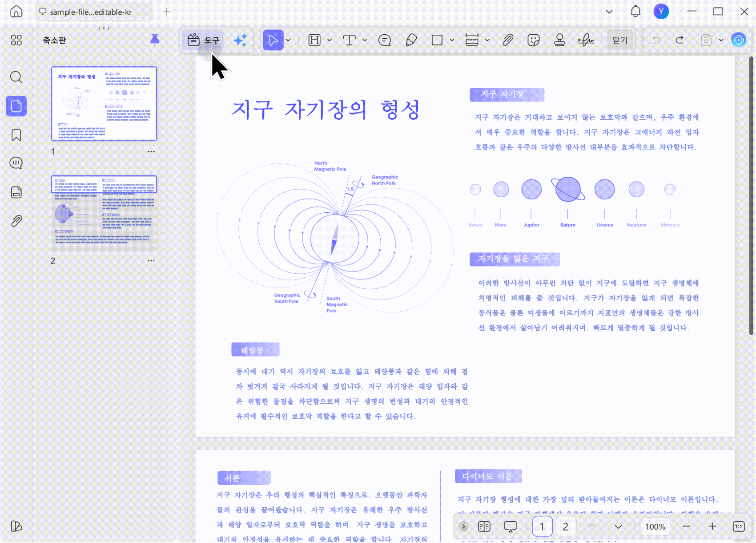Unpin the thumbnail panel with pin icon
This screenshot has width=756, height=543.
155,40
